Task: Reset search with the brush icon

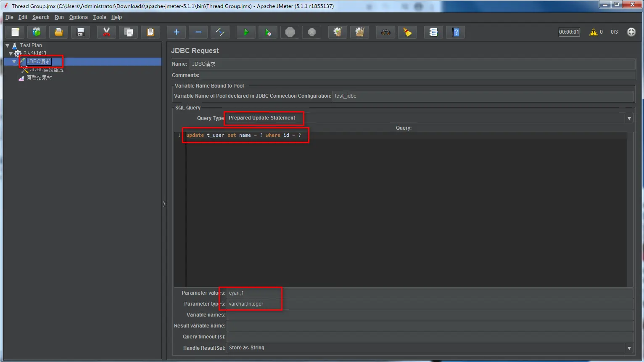Action: [x=408, y=32]
